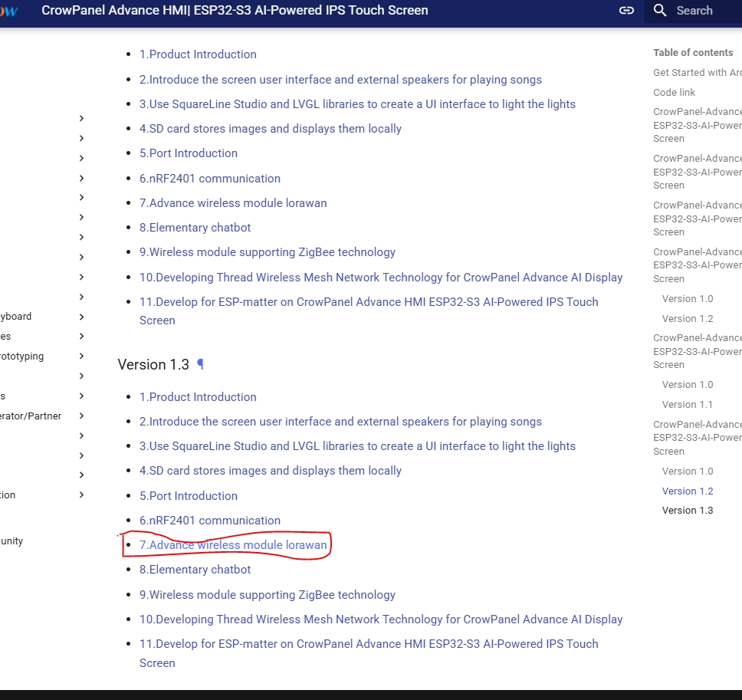
Task: Open "8.Elementary chatbot" above Version 1.3 heading
Action: pos(195,228)
